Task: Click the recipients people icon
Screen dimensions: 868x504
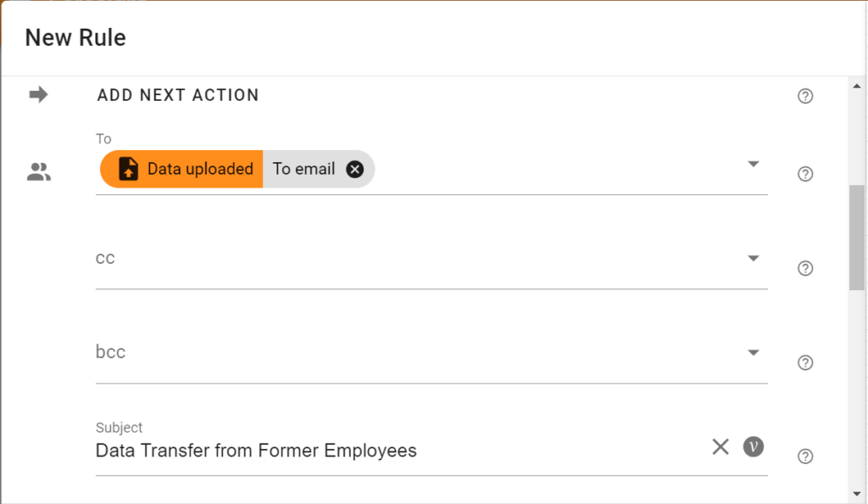Action: tap(39, 172)
